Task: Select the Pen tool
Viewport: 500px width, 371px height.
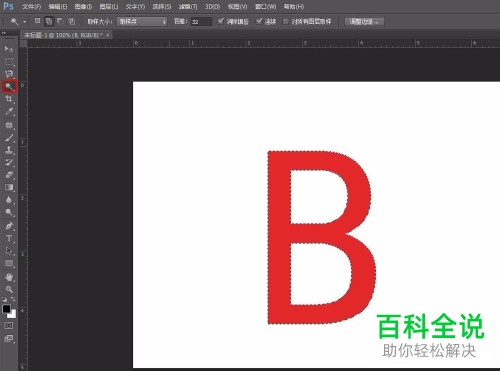Action: tap(9, 226)
